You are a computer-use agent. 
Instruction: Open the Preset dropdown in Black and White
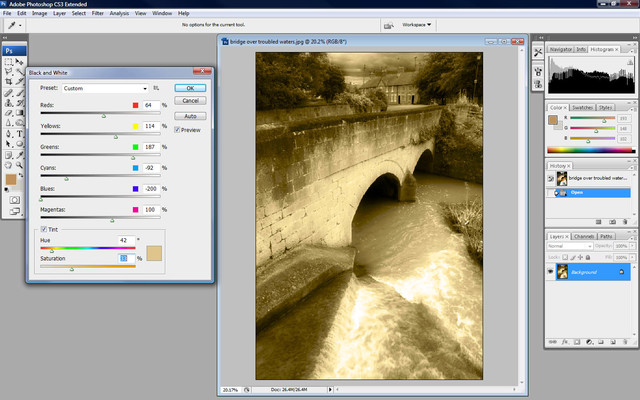click(x=105, y=88)
